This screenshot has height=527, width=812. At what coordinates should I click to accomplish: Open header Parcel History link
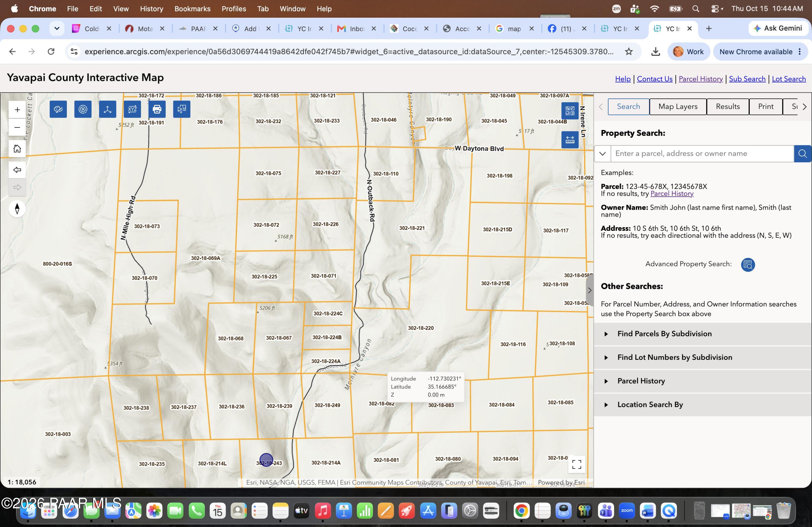click(x=701, y=79)
